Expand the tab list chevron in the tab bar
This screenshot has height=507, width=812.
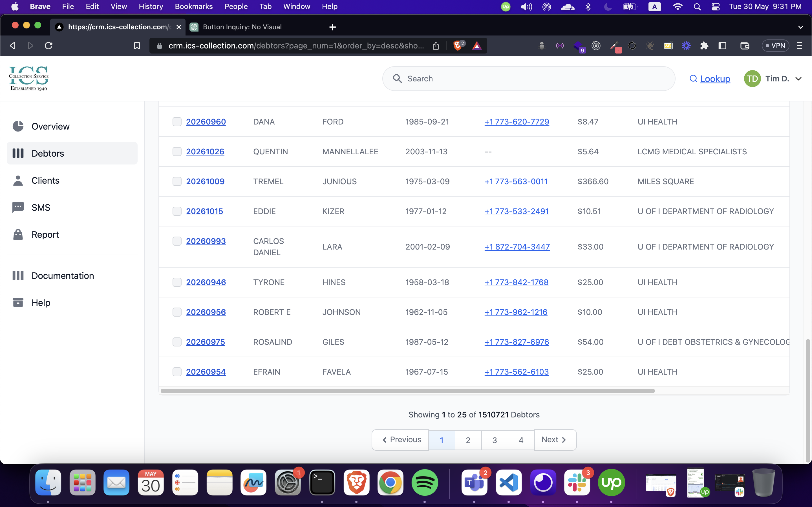(x=800, y=27)
